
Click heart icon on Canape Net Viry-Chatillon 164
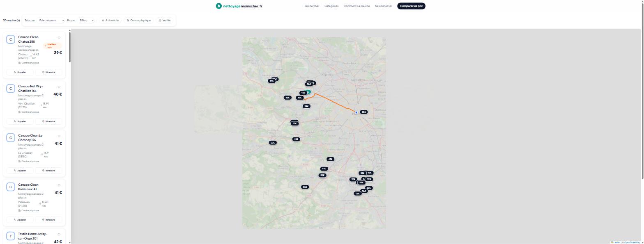tap(59, 87)
